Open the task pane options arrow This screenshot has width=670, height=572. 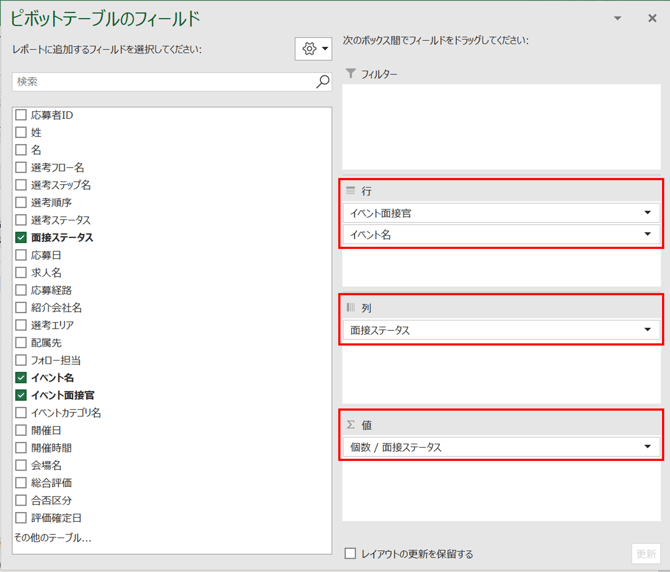pyautogui.click(x=617, y=18)
